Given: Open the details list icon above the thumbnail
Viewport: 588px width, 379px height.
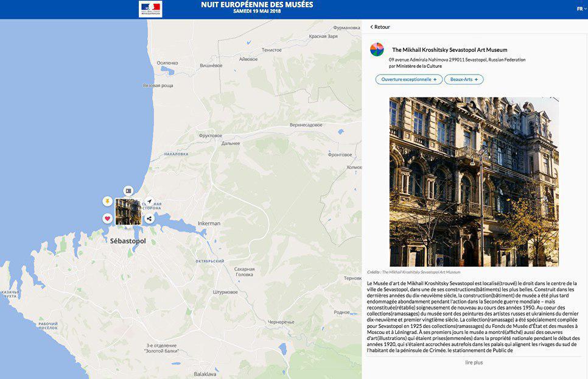Looking at the screenshot, I should pyautogui.click(x=128, y=191).
